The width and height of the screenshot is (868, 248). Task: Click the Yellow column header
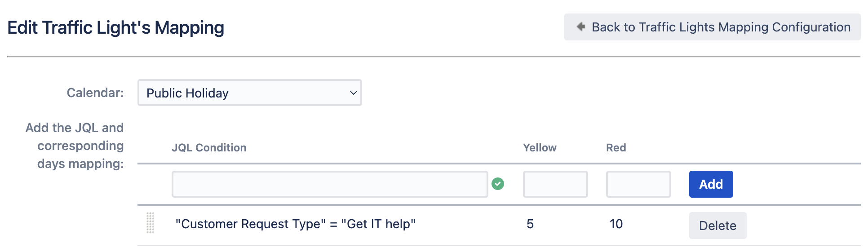click(x=540, y=148)
